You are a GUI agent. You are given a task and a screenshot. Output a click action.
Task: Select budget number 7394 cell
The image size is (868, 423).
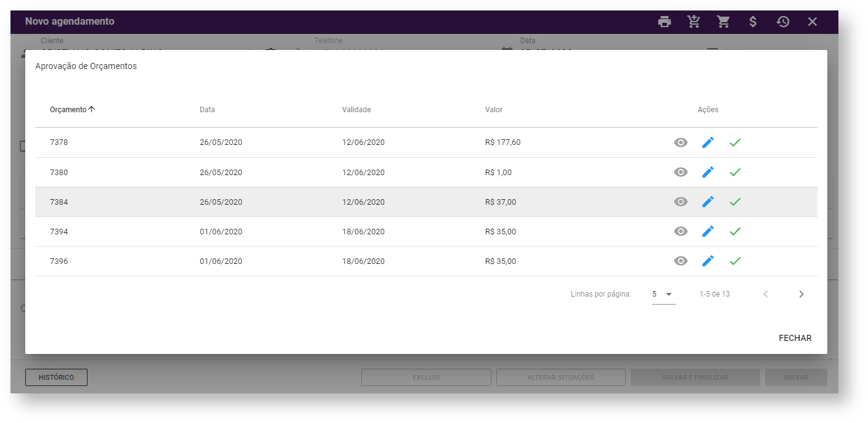click(59, 231)
